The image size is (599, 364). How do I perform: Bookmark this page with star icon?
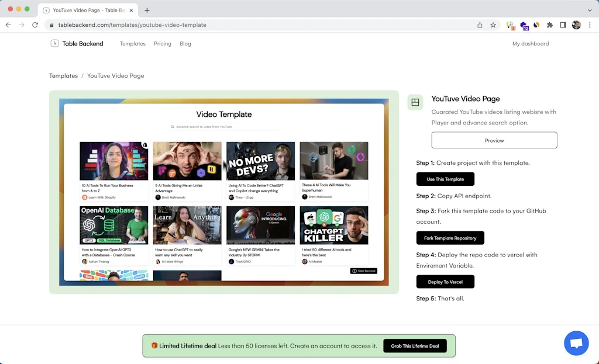[493, 25]
